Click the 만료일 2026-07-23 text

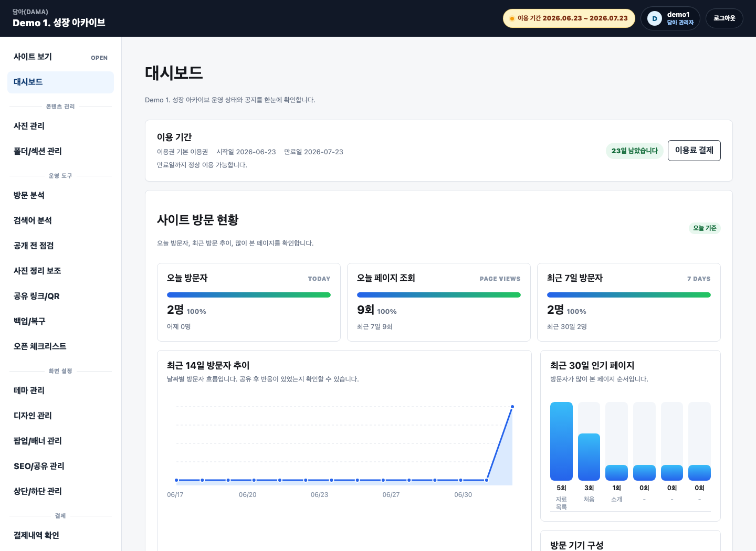coord(313,152)
